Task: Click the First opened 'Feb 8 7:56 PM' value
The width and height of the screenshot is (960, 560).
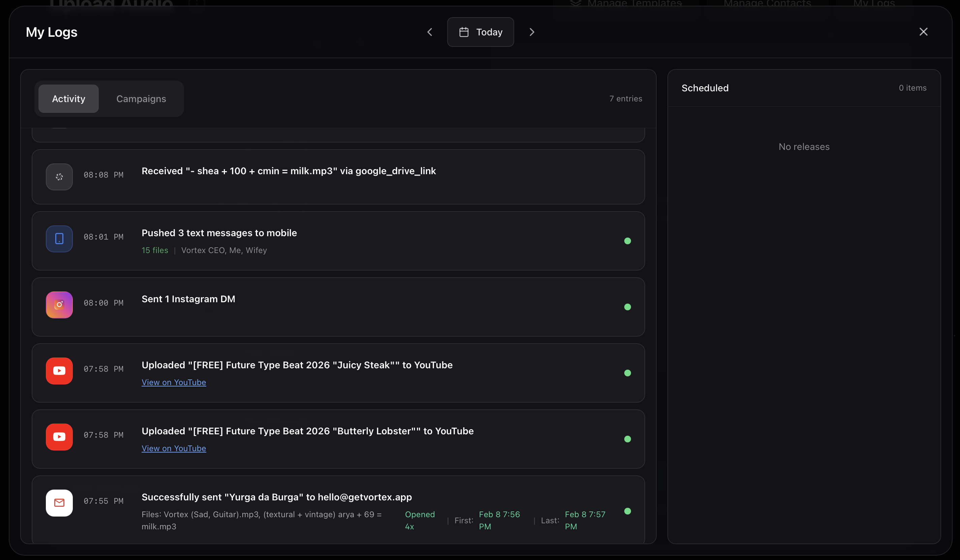Action: 499,520
